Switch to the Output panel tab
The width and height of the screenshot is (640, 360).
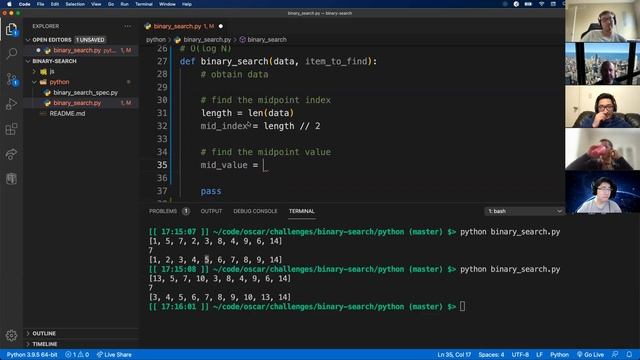click(x=211, y=211)
